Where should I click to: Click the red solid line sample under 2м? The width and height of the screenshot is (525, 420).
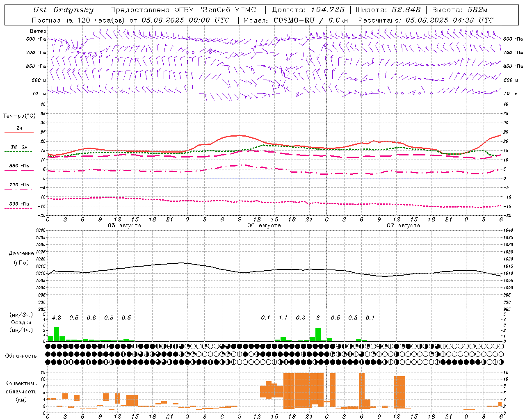(x=19, y=133)
